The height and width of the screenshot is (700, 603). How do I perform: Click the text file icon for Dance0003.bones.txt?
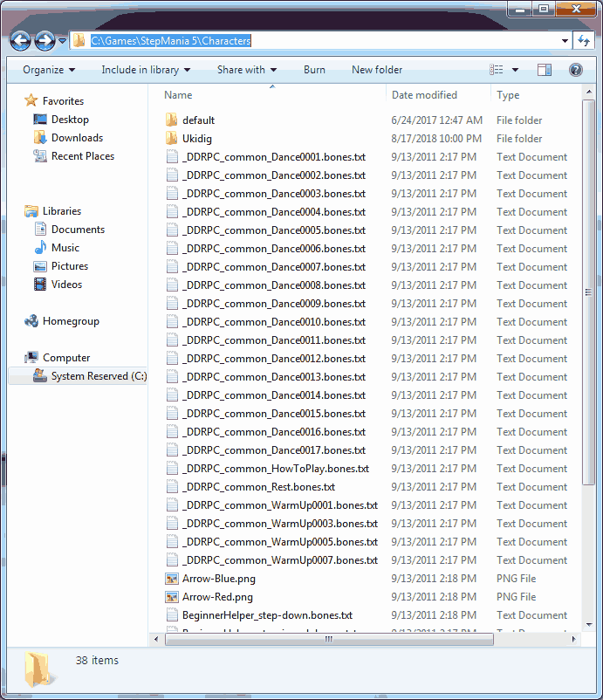172,194
